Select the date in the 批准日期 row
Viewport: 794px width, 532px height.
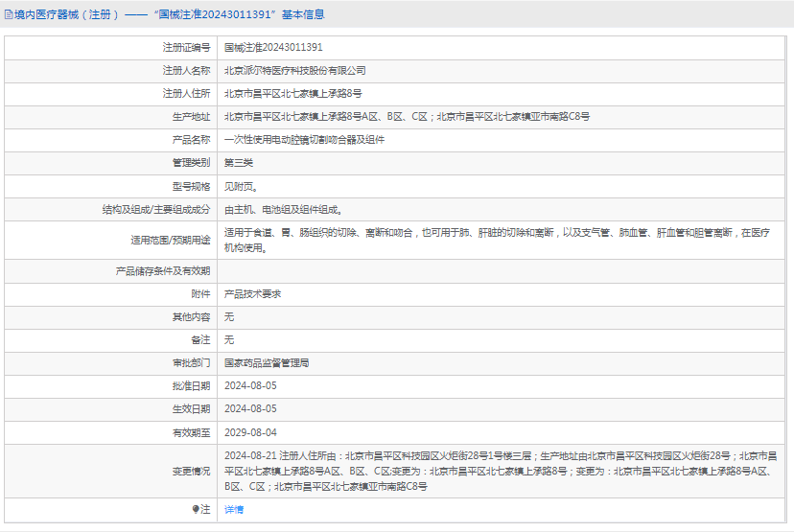(250, 386)
